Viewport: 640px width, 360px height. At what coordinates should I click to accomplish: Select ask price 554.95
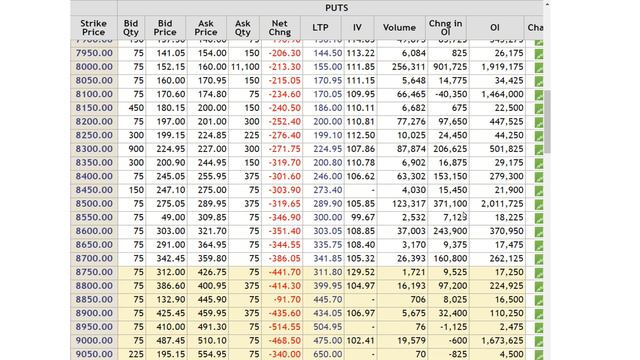212,354
